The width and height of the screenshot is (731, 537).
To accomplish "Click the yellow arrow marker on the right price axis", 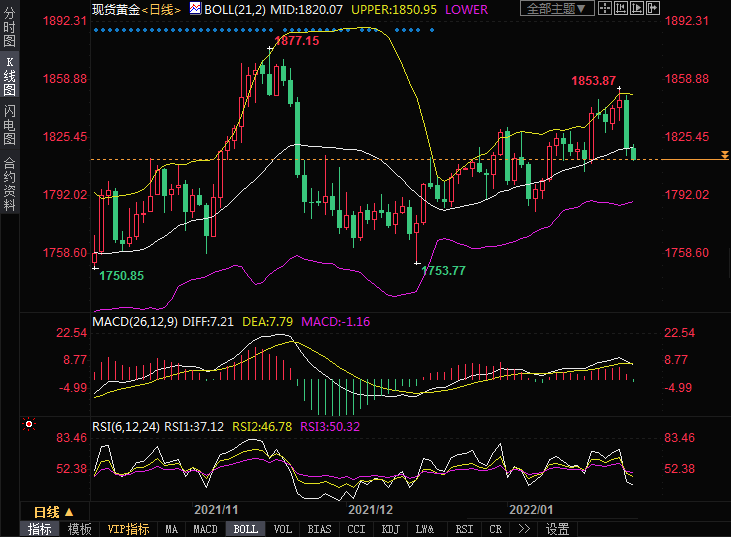I will [723, 156].
